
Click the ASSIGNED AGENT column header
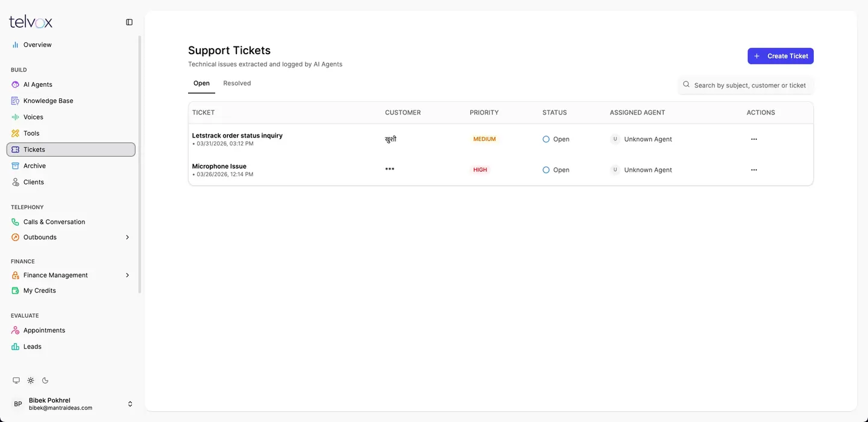(x=638, y=113)
